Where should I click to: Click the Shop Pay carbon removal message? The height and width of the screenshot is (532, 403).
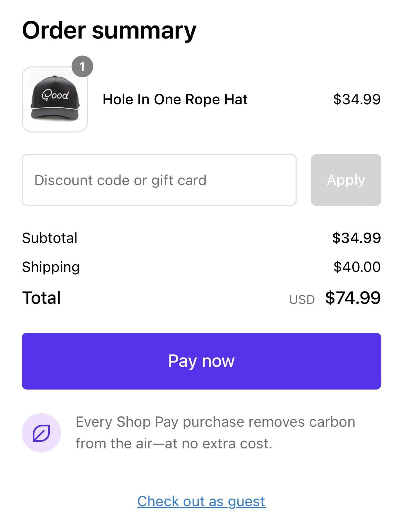coord(215,433)
